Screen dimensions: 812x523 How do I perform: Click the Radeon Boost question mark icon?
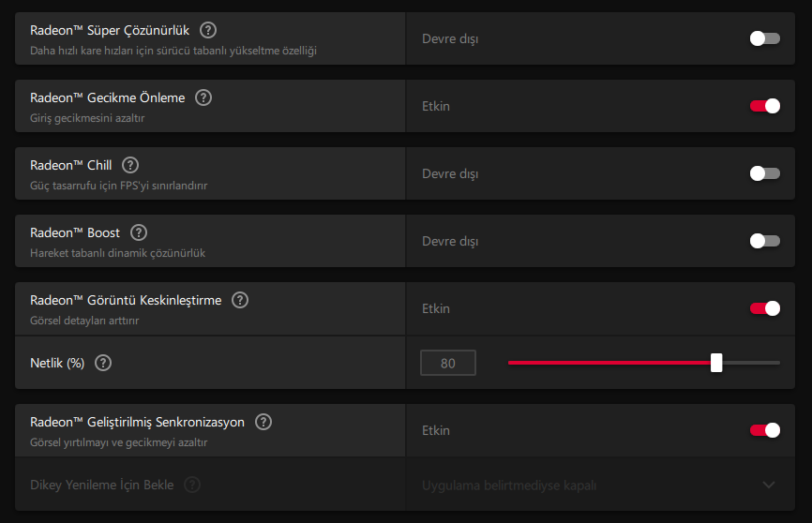[x=139, y=232]
